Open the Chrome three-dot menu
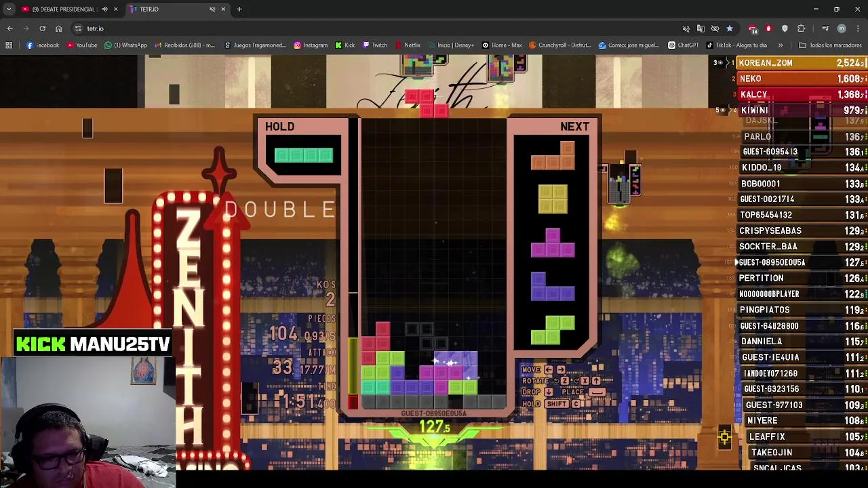The image size is (868, 488). [x=858, y=28]
